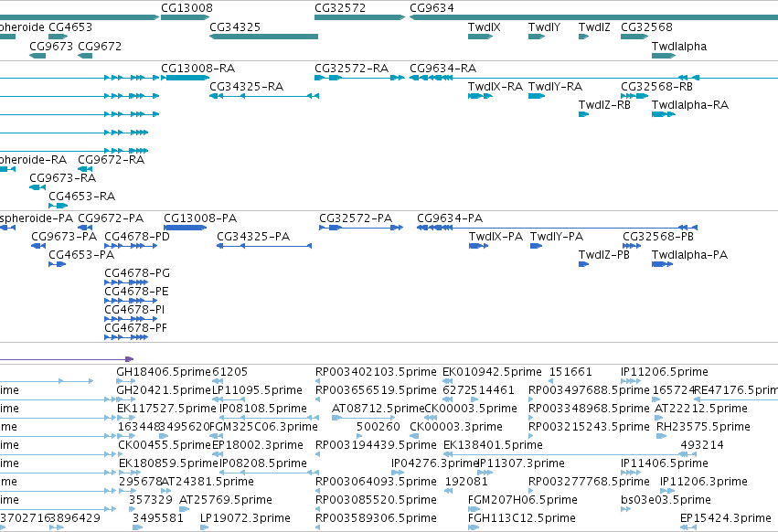Click EST EK138401.5prime
The height and width of the screenshot is (532, 778).
tap(570, 454)
